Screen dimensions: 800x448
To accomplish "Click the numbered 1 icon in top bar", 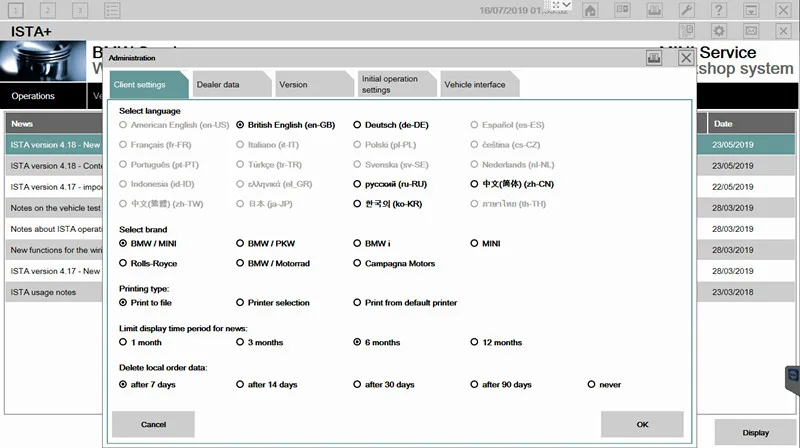I will click(15, 10).
